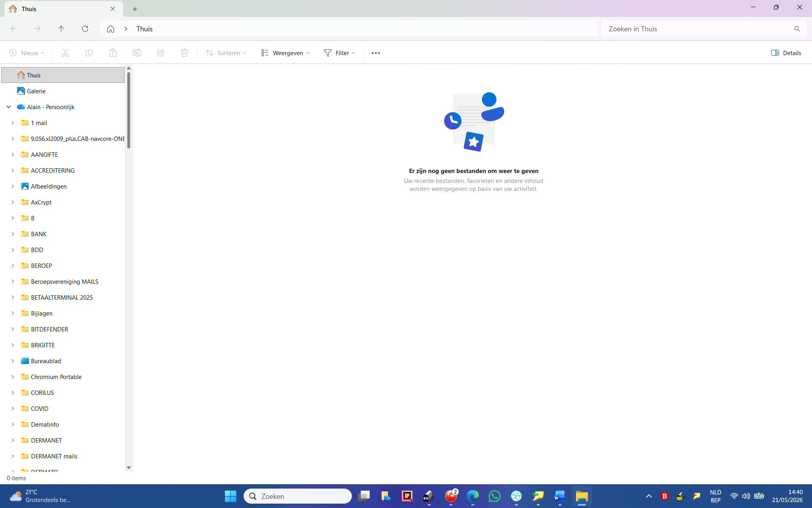
Task: Open the Nieuw dropdown
Action: tap(27, 53)
